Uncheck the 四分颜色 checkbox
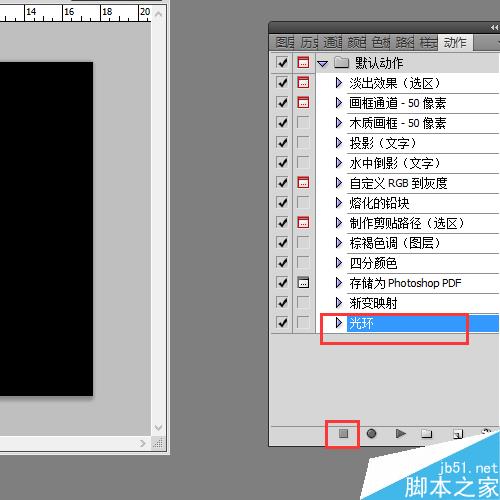The image size is (500, 500). tap(282, 262)
